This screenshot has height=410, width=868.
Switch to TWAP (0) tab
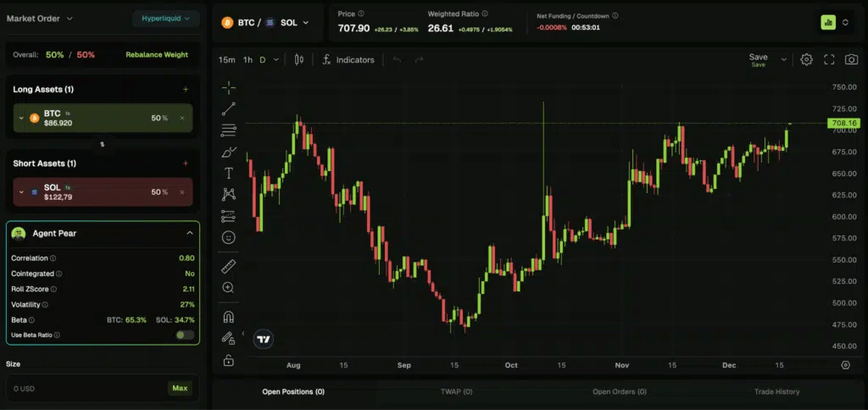pyautogui.click(x=456, y=391)
